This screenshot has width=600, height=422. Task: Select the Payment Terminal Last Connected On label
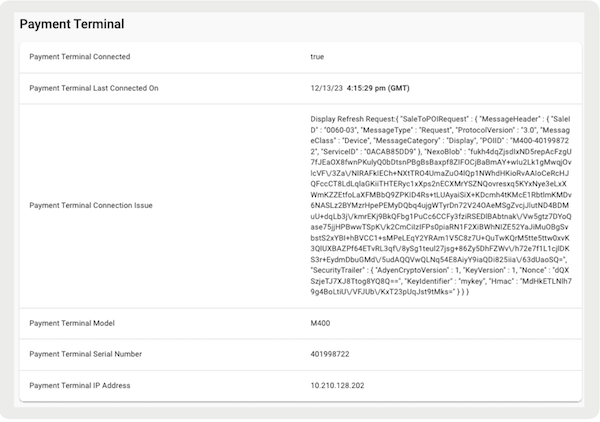click(94, 88)
